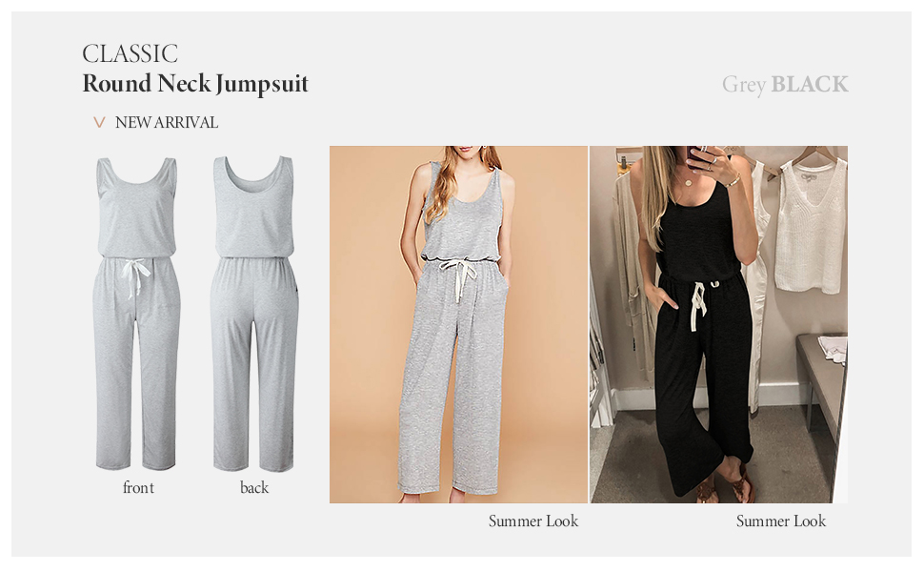Click Summer Look caption under black photo
This screenshot has height=572, width=924.
(781, 521)
